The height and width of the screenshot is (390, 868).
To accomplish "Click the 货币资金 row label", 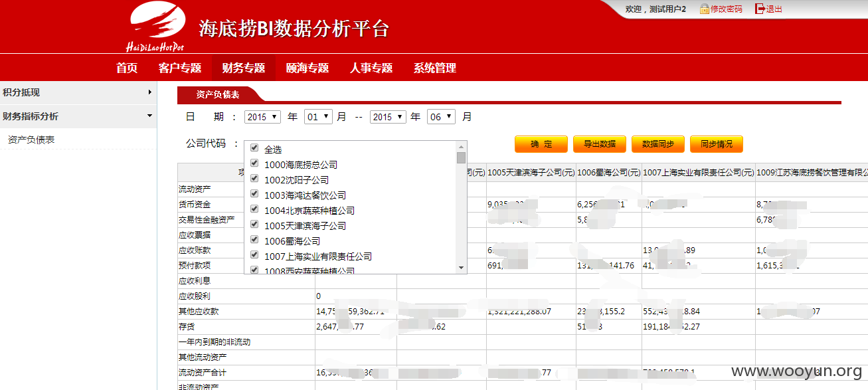I will (195, 204).
